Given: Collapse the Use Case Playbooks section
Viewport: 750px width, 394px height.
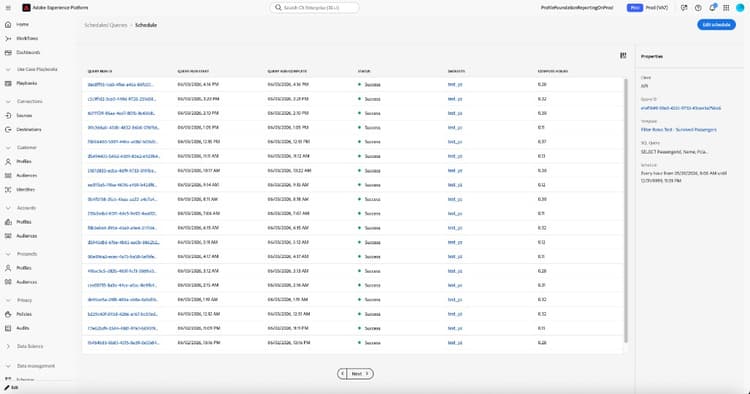Looking at the screenshot, I should 8,69.
